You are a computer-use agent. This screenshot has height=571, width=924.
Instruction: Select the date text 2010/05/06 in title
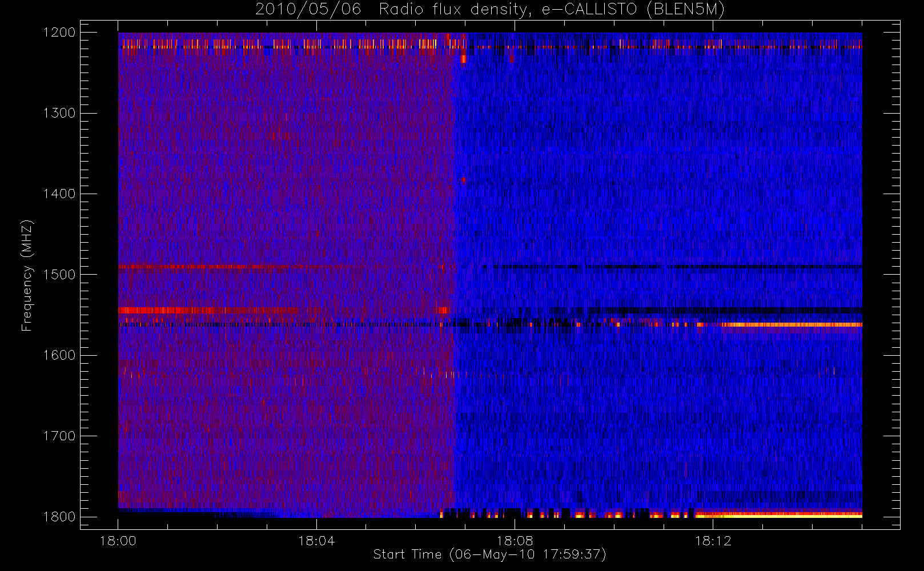(x=308, y=10)
